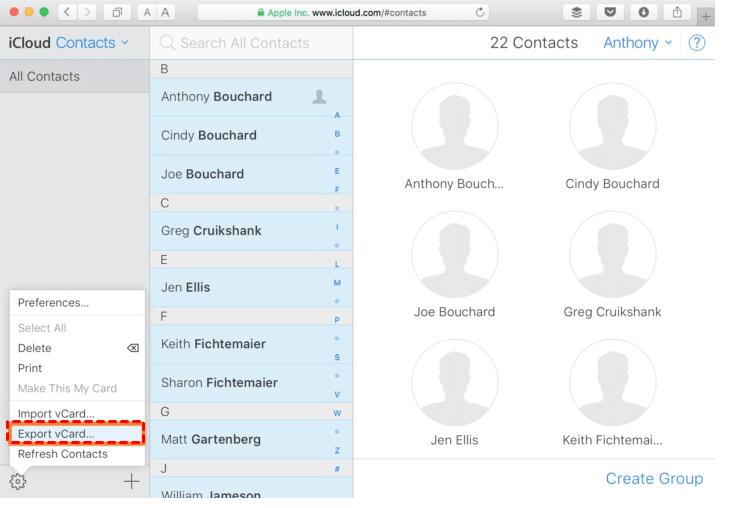
Task: Choose Select All in the gear menu
Action: tap(77, 328)
